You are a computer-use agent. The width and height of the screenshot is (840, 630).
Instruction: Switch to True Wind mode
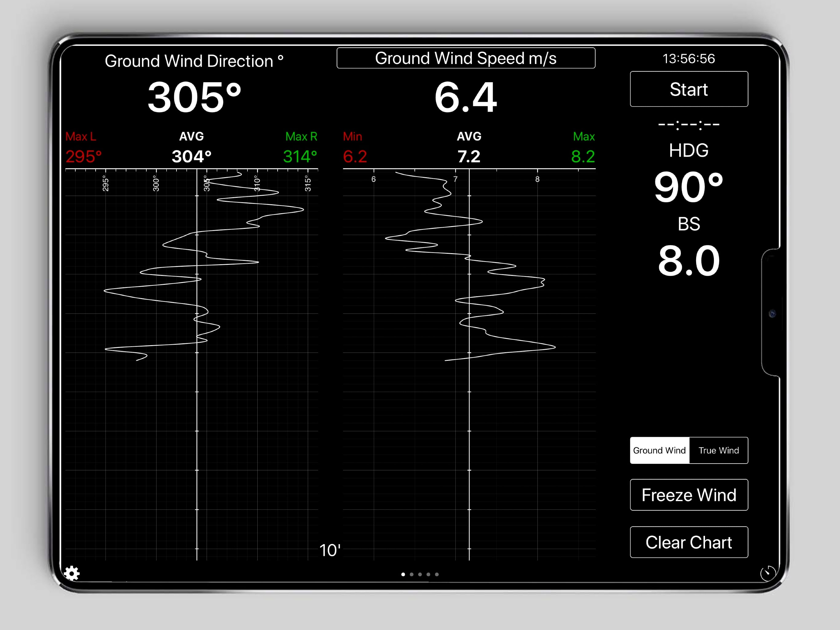click(x=719, y=450)
